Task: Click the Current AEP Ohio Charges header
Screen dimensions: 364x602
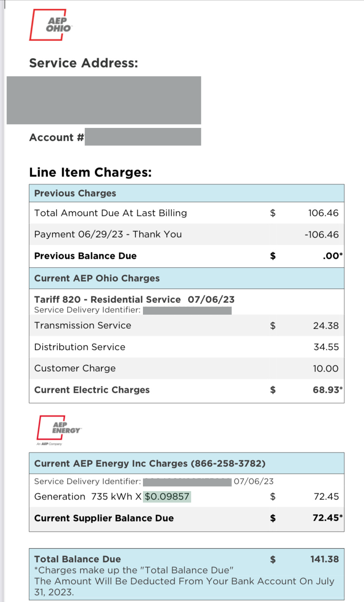Action: tap(97, 278)
